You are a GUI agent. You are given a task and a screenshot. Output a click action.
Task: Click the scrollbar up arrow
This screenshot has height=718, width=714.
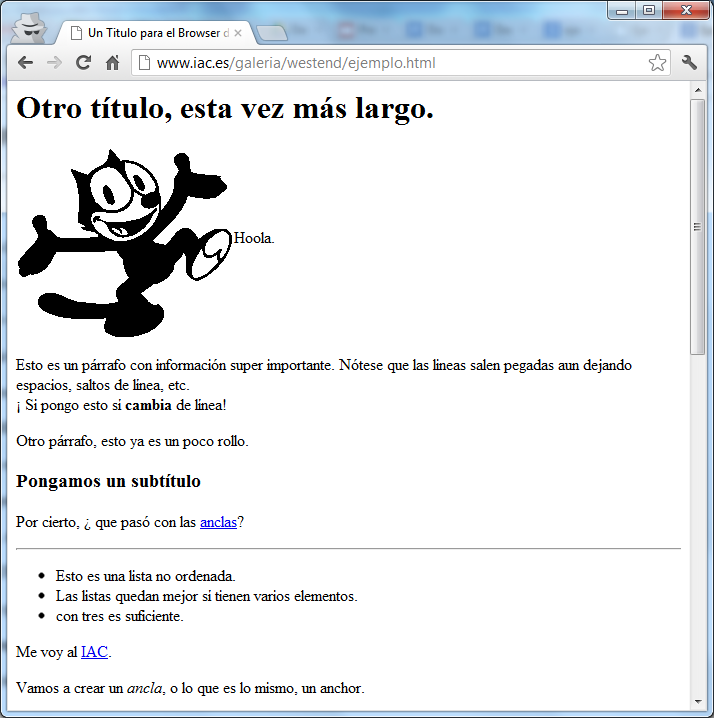(698, 90)
